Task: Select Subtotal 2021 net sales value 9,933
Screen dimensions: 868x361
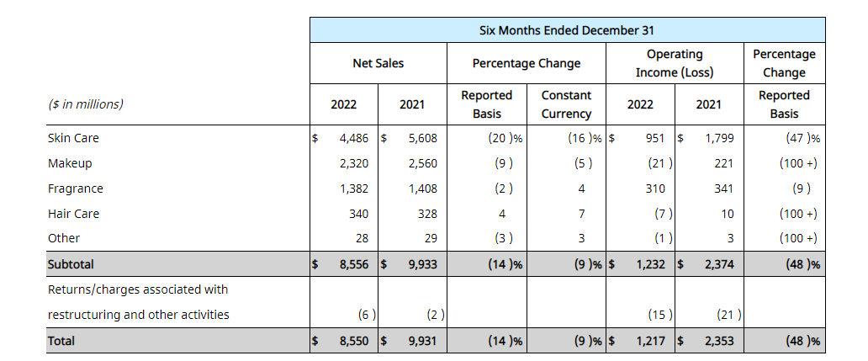Action: pos(421,264)
